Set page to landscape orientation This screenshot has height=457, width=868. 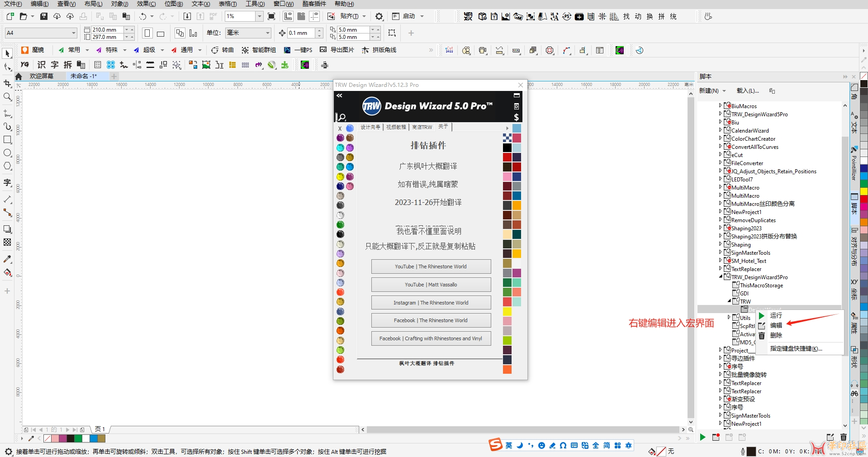click(160, 33)
